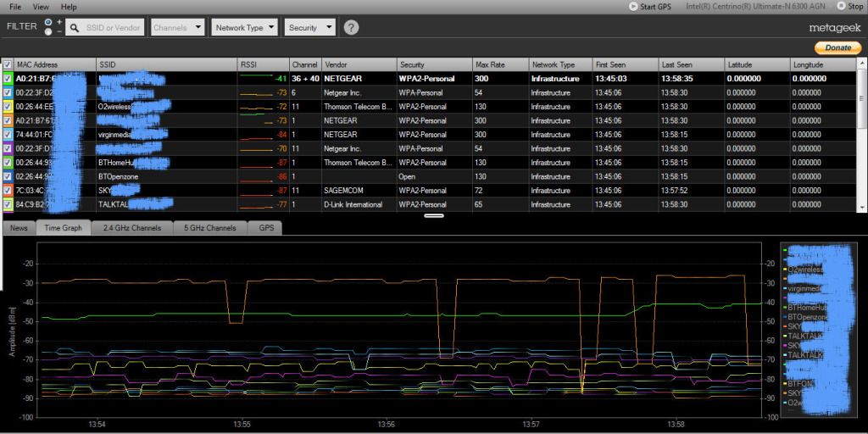Uncheck the TALKTALK D-Link network checkbox
868x434 pixels.
click(7, 204)
